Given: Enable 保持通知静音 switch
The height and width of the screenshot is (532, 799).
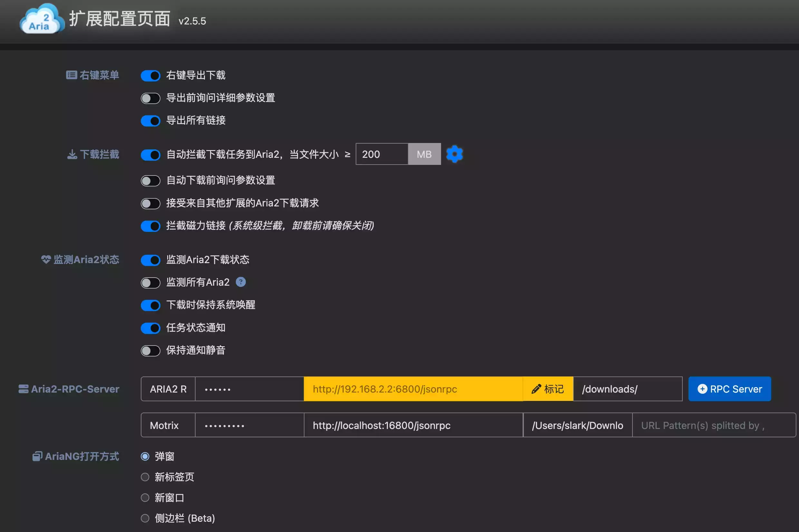Looking at the screenshot, I should coord(150,350).
